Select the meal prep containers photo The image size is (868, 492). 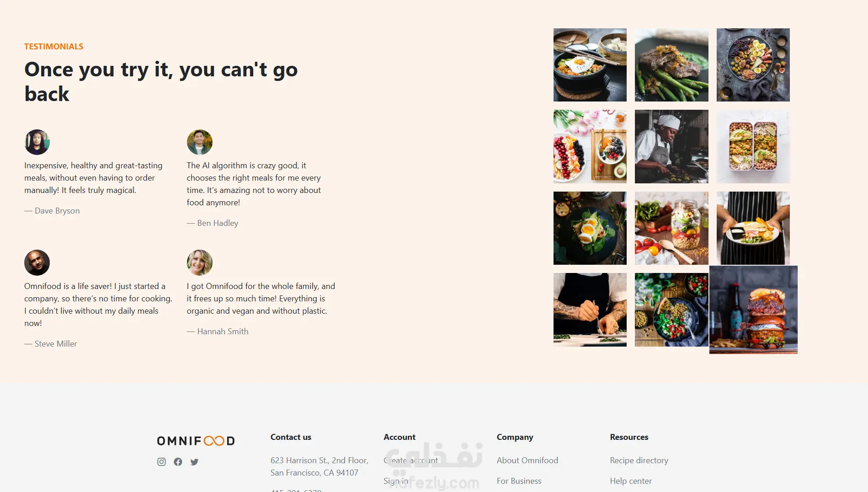pos(753,146)
